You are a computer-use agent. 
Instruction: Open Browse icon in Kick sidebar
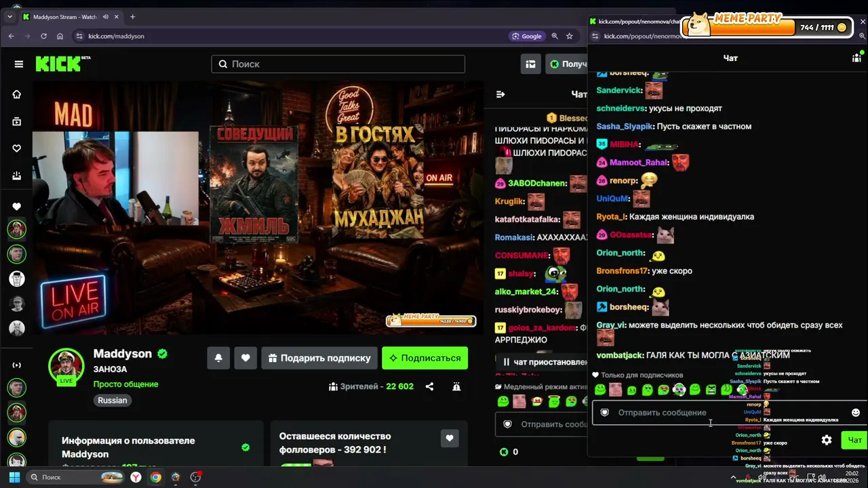[x=17, y=121]
